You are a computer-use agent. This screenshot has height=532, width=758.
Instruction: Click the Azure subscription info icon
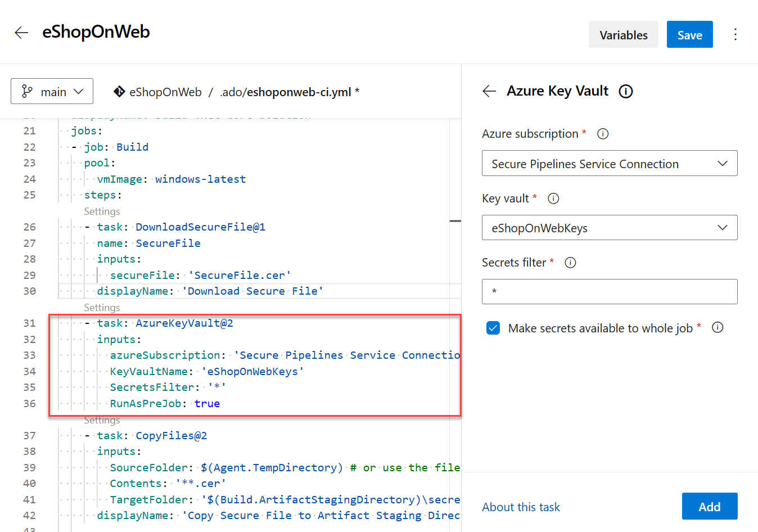click(602, 134)
